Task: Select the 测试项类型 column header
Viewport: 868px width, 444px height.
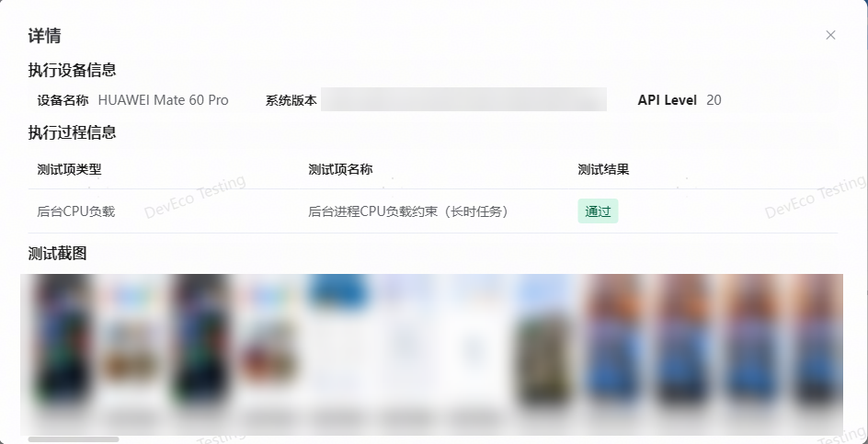Action: pyautogui.click(x=70, y=169)
